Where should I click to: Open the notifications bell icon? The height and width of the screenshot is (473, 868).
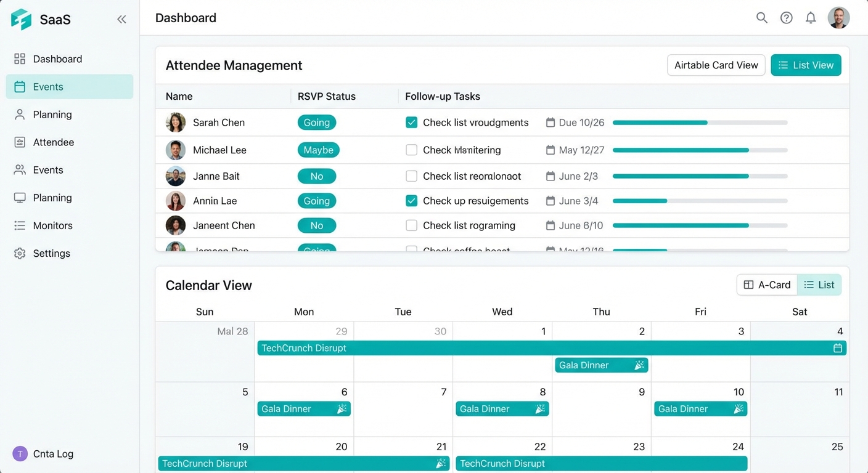811,18
